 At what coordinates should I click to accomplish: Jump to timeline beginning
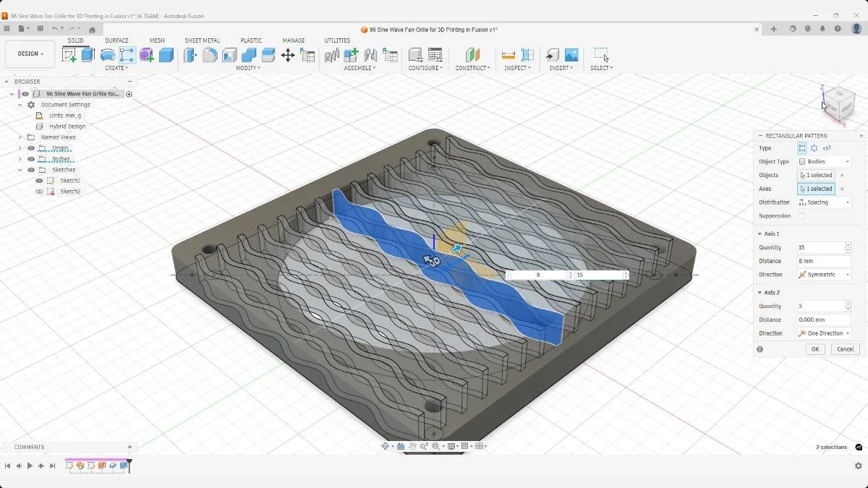tap(8, 466)
